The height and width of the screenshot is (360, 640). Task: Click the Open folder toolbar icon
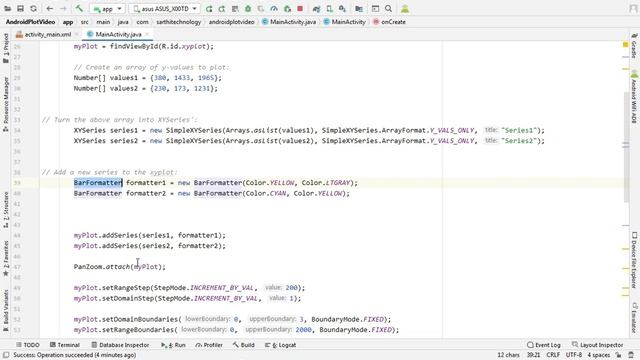click(7, 9)
